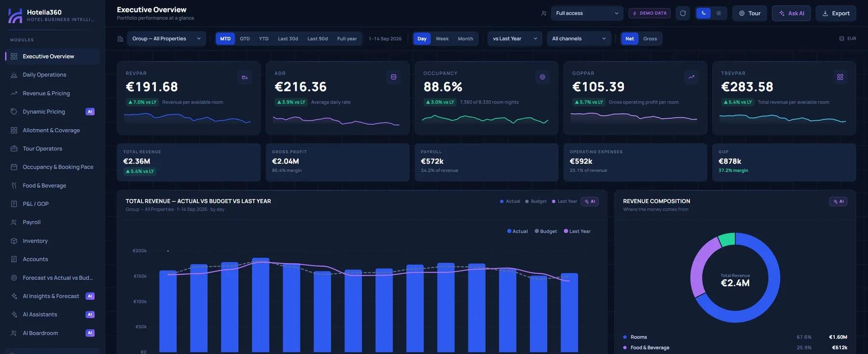Set granularity to Week
The width and height of the screenshot is (868, 354).
click(x=442, y=39)
